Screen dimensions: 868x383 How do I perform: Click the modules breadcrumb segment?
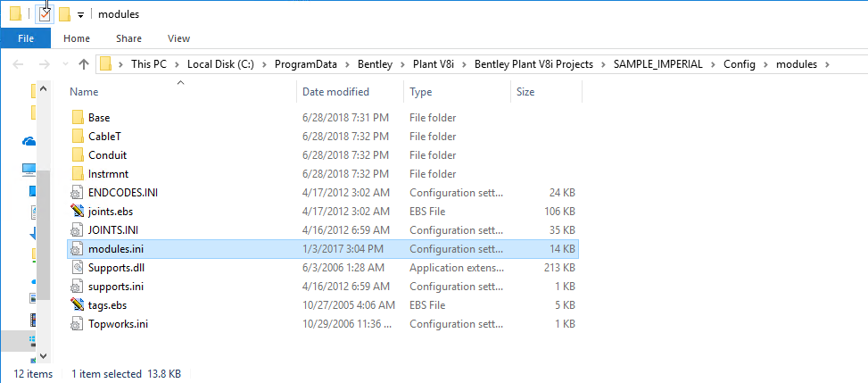pyautogui.click(x=797, y=64)
